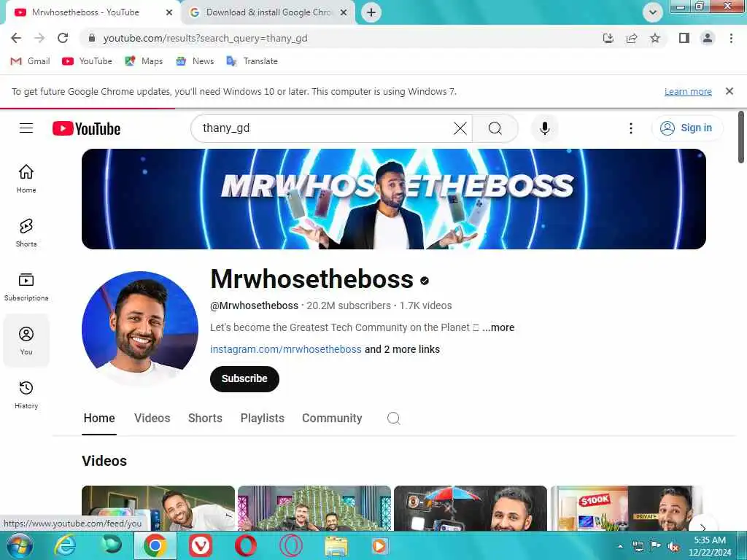Click the Sign in button

[687, 128]
